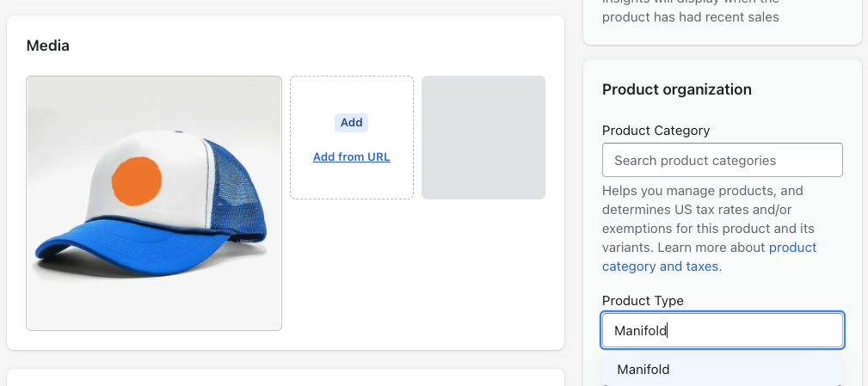Screen dimensions: 868x386
Task: Choose the Manifold suggestion from the dropdown
Action: point(643,370)
